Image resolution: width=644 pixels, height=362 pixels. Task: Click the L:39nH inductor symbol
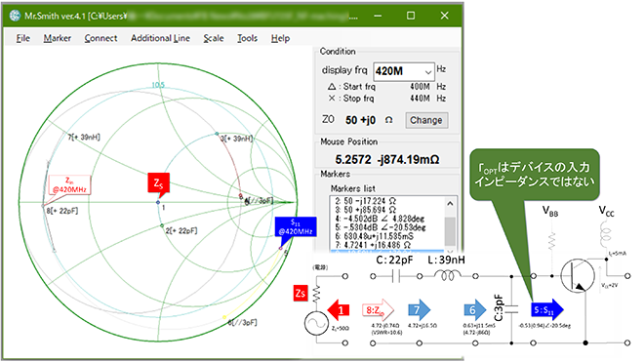[x=447, y=276]
